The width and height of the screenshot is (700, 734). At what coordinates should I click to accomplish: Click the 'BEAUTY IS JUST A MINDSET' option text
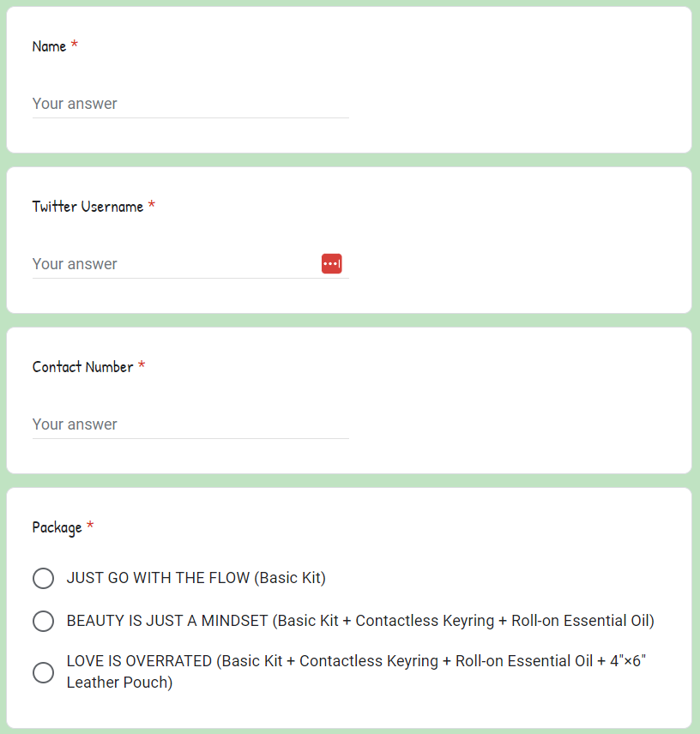tap(167, 621)
